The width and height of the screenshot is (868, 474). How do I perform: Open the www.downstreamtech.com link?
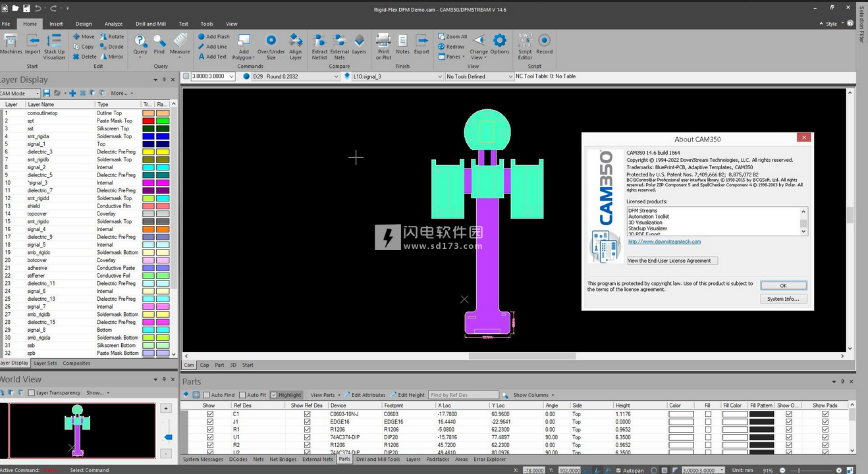pyautogui.click(x=665, y=242)
